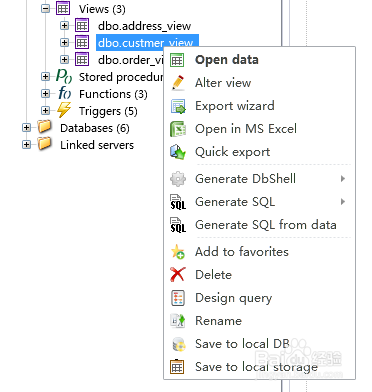372x392 pixels.
Task: Choose Alter view menu entry
Action: click(x=259, y=83)
